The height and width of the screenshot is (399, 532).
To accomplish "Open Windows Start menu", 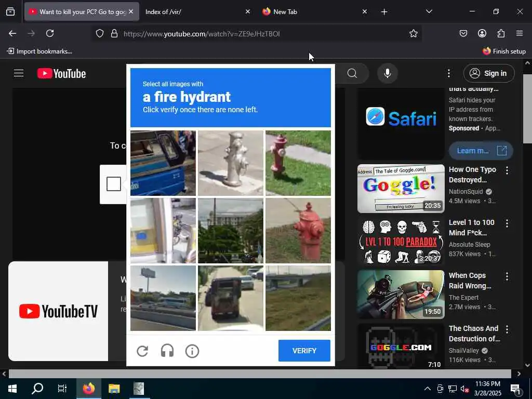I will (12, 389).
